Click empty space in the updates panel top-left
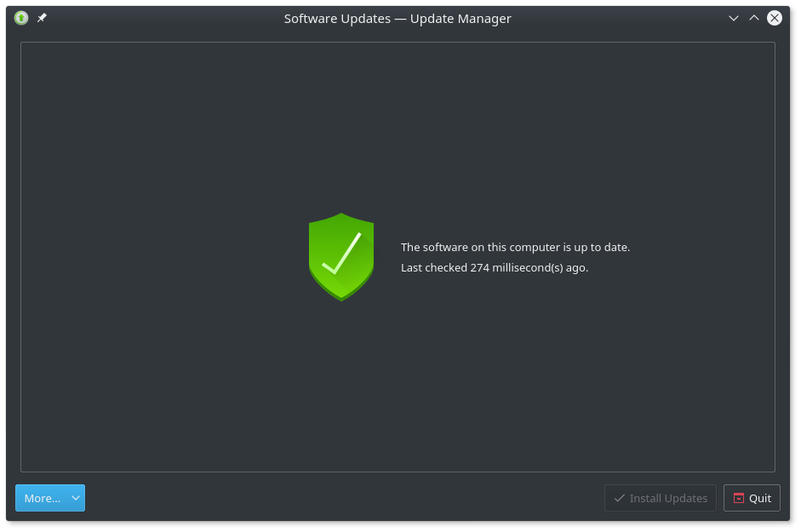 click(x=102, y=102)
